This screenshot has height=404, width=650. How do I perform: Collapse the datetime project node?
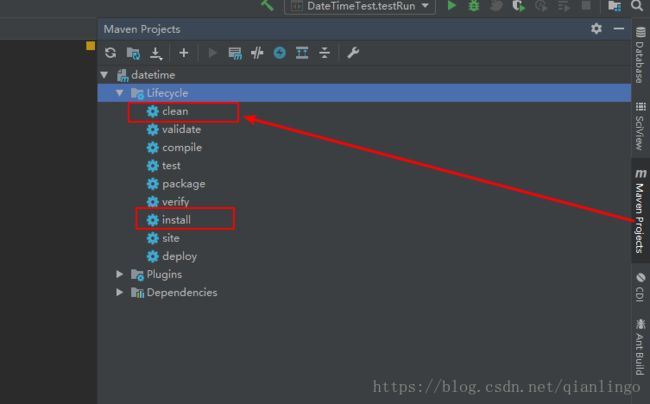[104, 75]
